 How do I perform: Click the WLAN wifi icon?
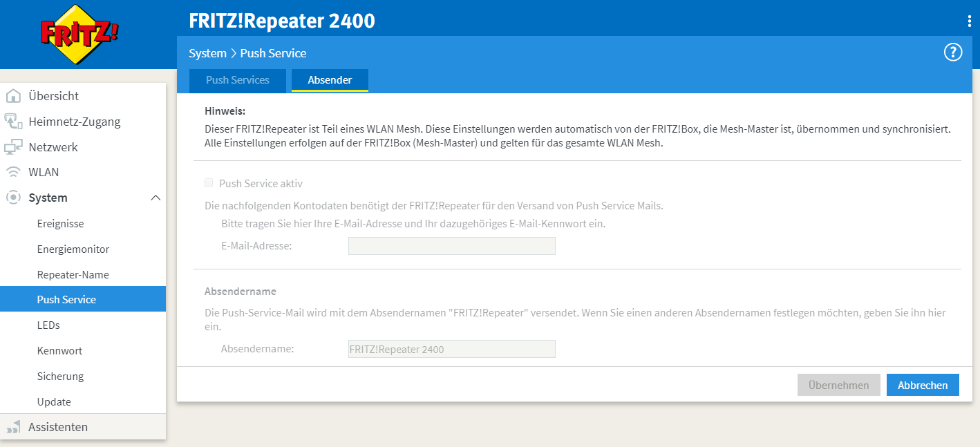[x=13, y=172]
